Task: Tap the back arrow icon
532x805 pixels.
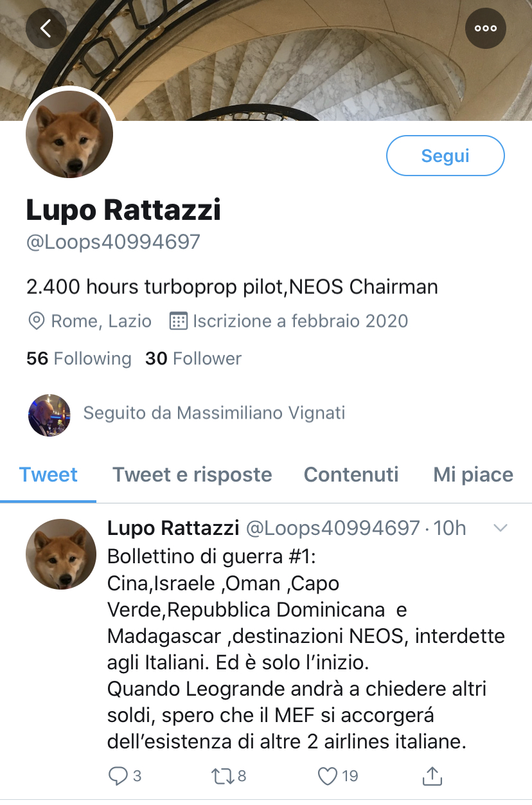Action: 46,28
